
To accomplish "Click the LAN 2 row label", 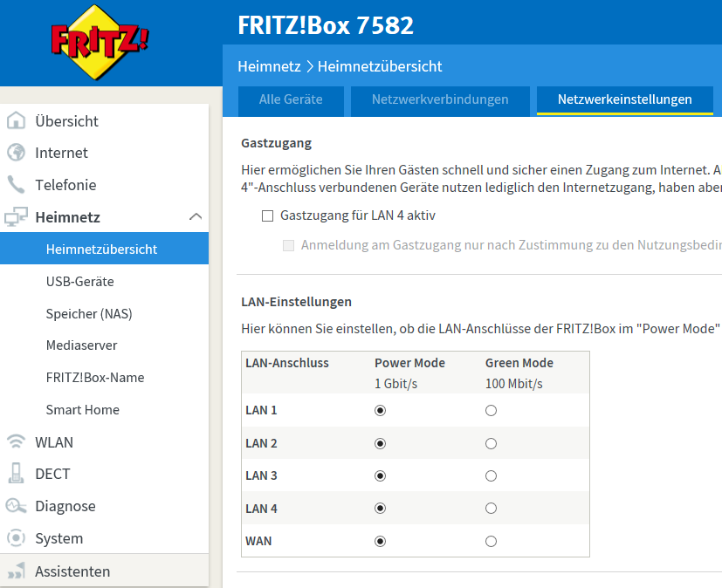I will tap(261, 443).
